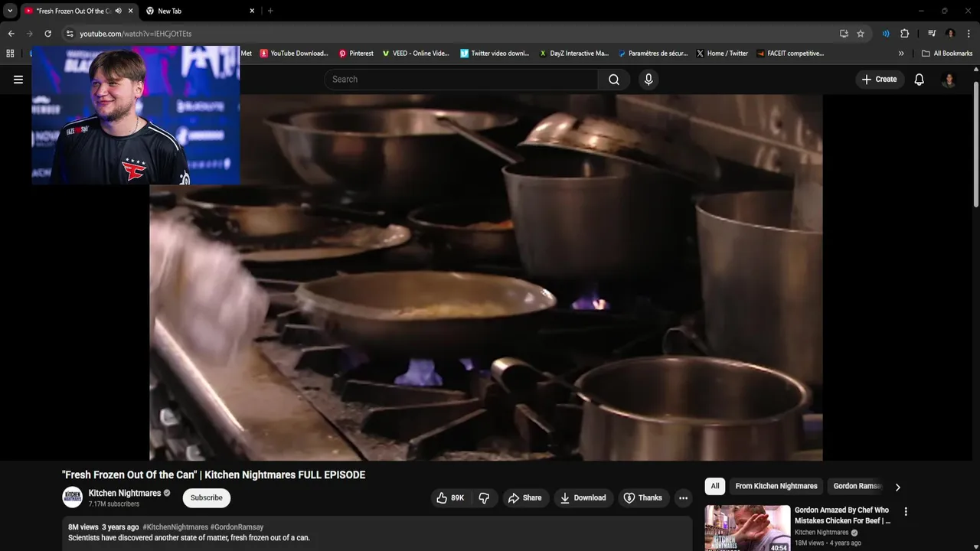
Task: Mute the tab via speaker icon
Action: tap(119, 11)
